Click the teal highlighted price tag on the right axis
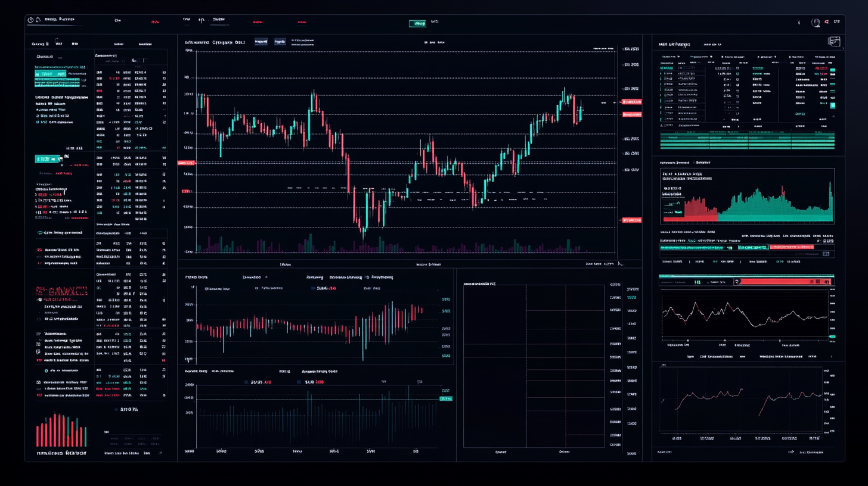 click(445, 397)
